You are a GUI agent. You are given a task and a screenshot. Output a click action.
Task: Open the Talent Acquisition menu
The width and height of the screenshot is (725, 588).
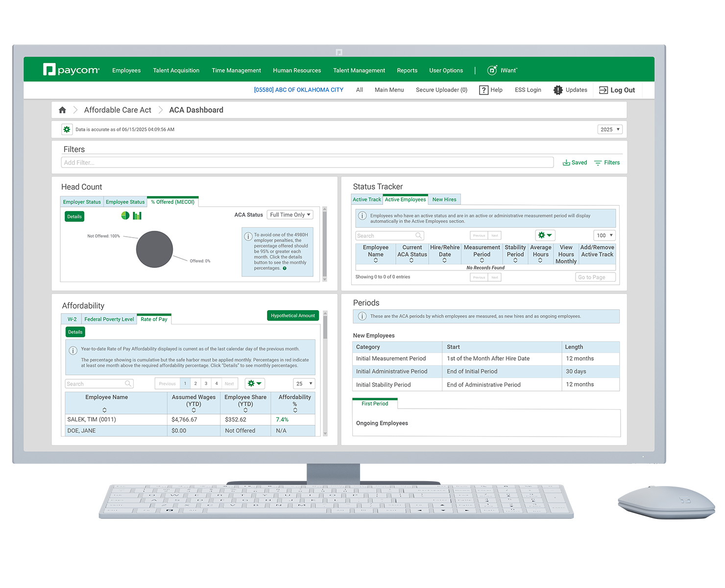(176, 71)
